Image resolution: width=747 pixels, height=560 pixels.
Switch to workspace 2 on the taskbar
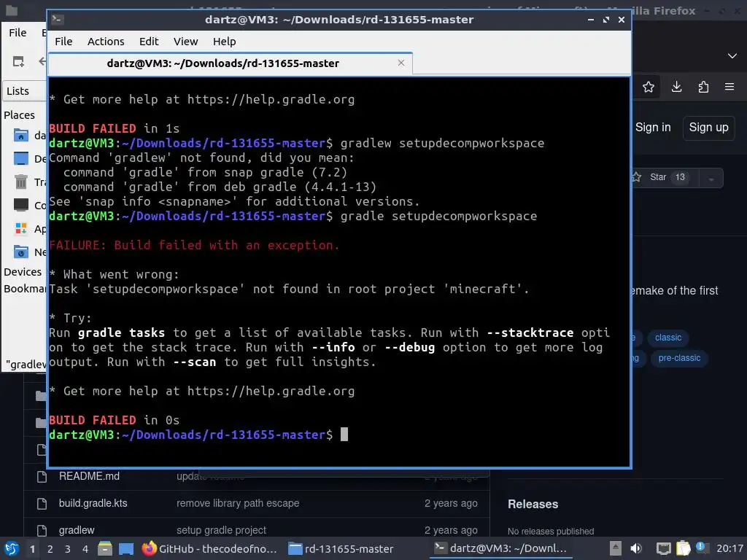[50, 549]
